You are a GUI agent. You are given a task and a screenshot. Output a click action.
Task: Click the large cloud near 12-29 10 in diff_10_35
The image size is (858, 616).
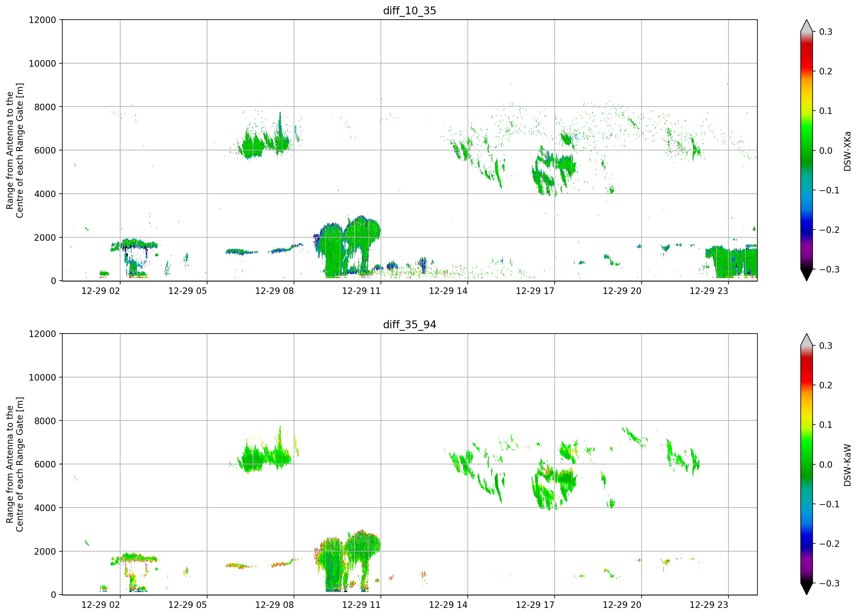pos(347,246)
